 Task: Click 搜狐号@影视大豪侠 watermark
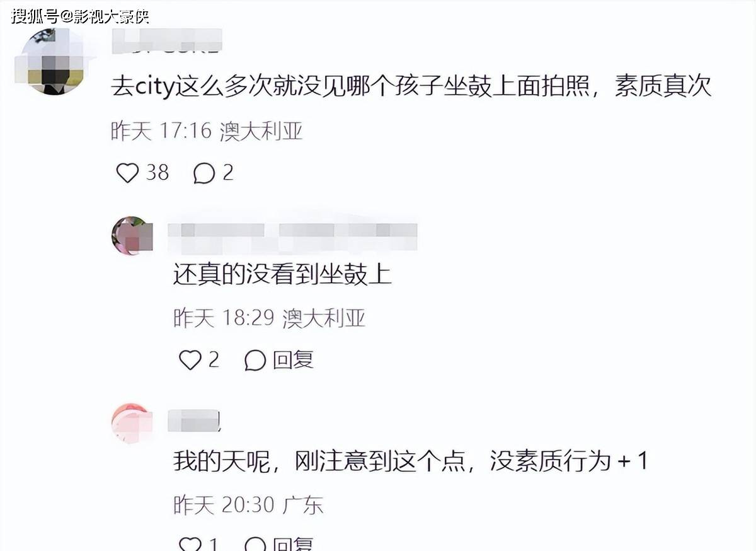[x=80, y=15]
